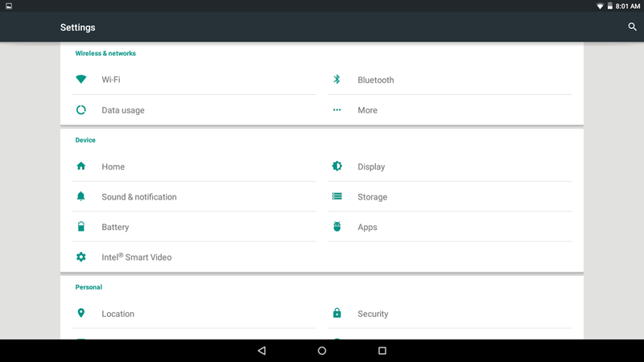Click the Home house icon
Screen dimensions: 644x362
click(81, 167)
